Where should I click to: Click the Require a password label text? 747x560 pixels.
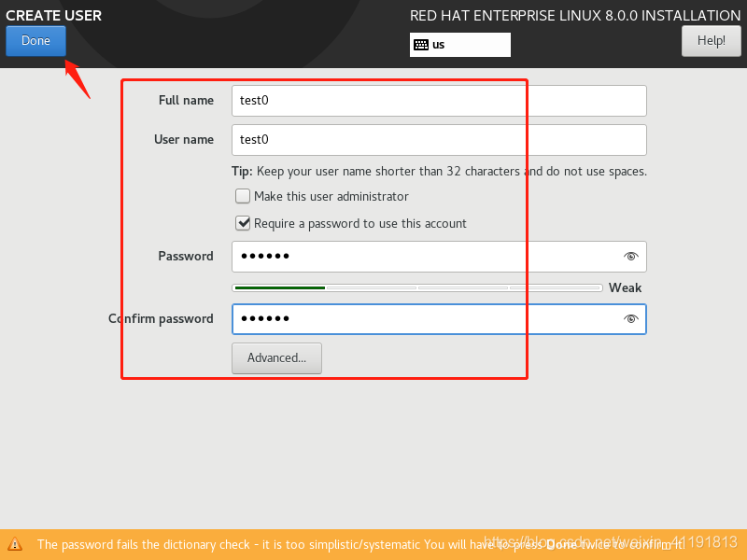tap(360, 223)
